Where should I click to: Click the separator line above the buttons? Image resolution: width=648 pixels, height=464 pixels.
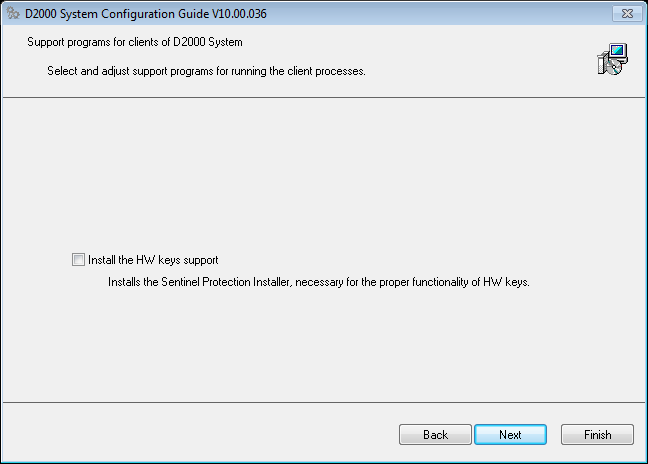coord(324,402)
